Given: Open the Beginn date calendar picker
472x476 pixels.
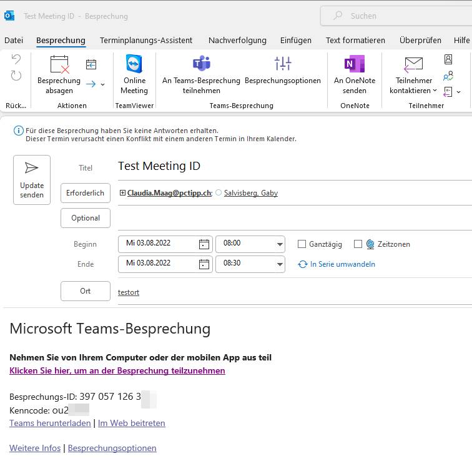Looking at the screenshot, I should (204, 244).
